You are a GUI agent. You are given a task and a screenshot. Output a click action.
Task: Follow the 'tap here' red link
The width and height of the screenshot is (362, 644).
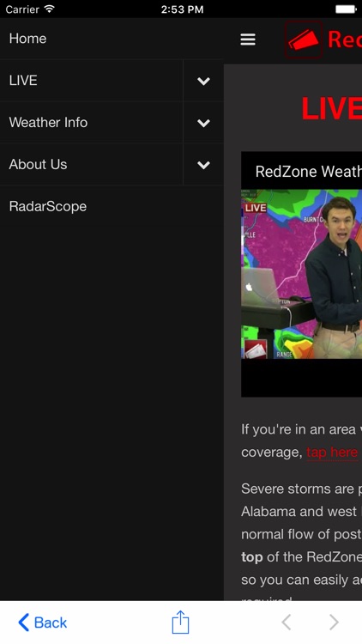pos(332,453)
